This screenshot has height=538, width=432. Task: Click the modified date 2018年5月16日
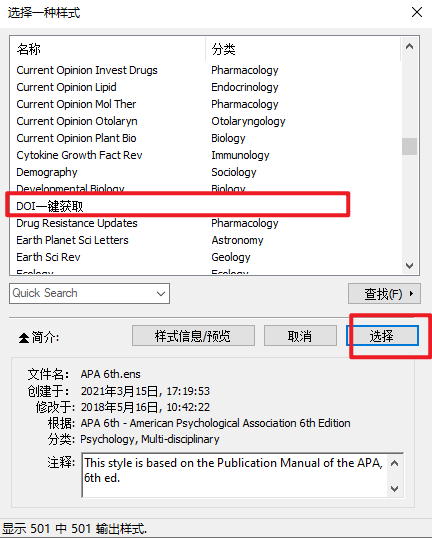coord(145,407)
